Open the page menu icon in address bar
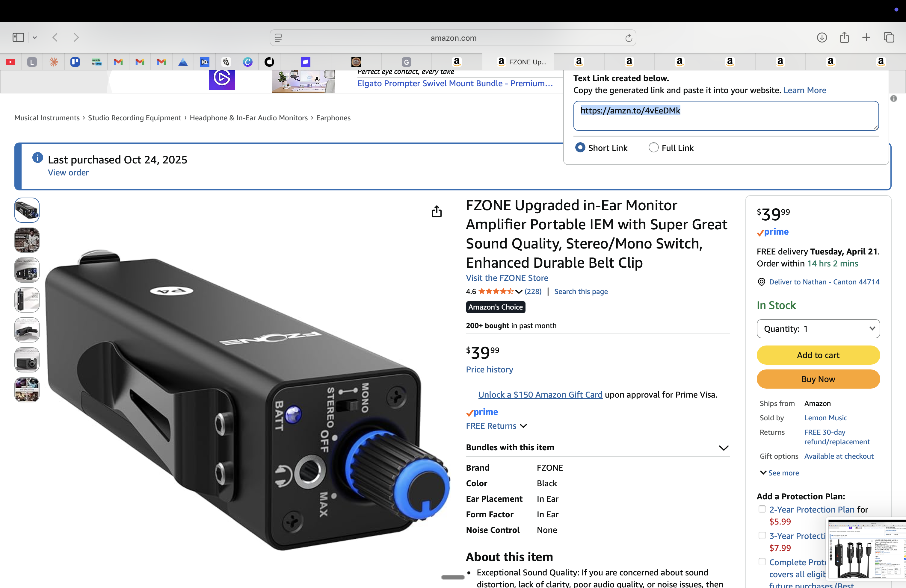Viewport: 906px width, 588px height. point(278,38)
